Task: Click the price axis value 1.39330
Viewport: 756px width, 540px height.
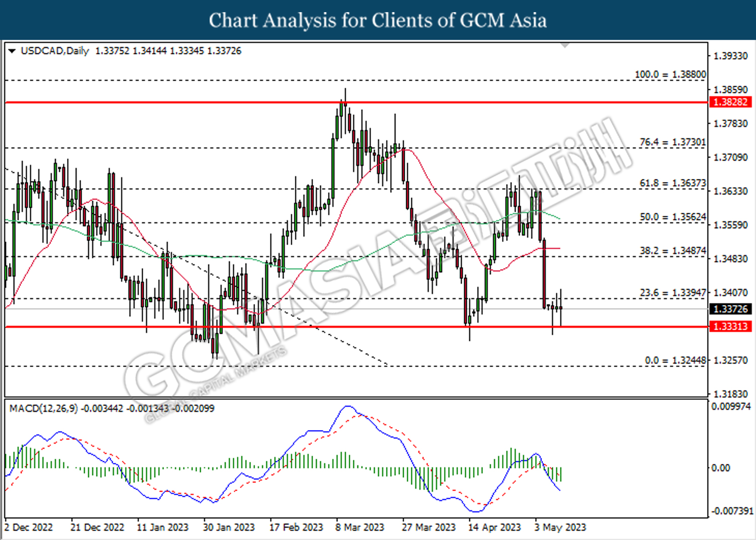Action: coord(731,56)
